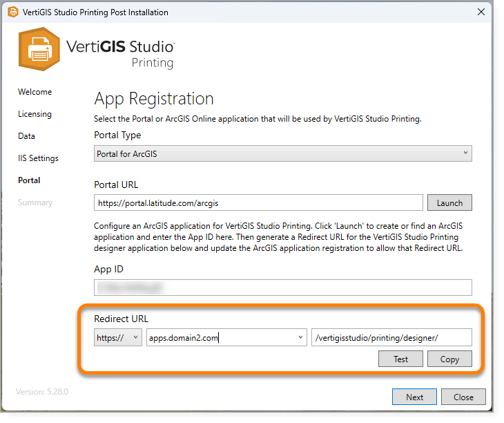The image size is (504, 423).
Task: Go to the Welcome step
Action: click(x=35, y=92)
